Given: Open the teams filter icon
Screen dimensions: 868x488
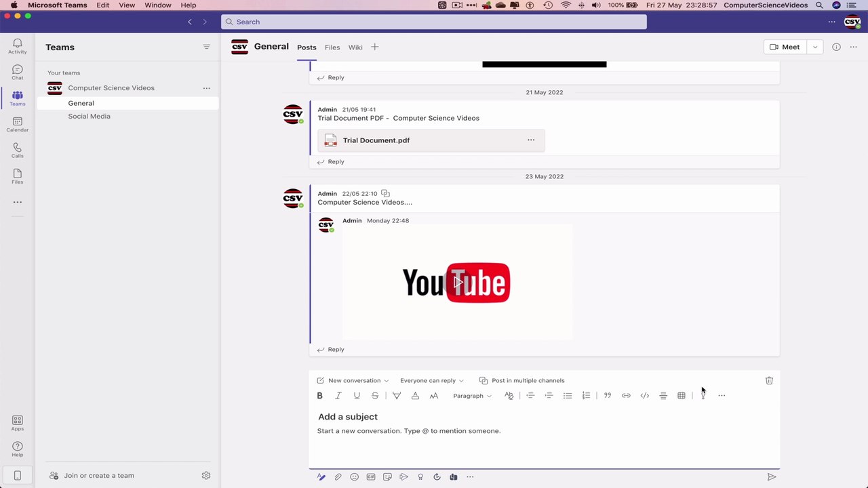Looking at the screenshot, I should [x=206, y=47].
